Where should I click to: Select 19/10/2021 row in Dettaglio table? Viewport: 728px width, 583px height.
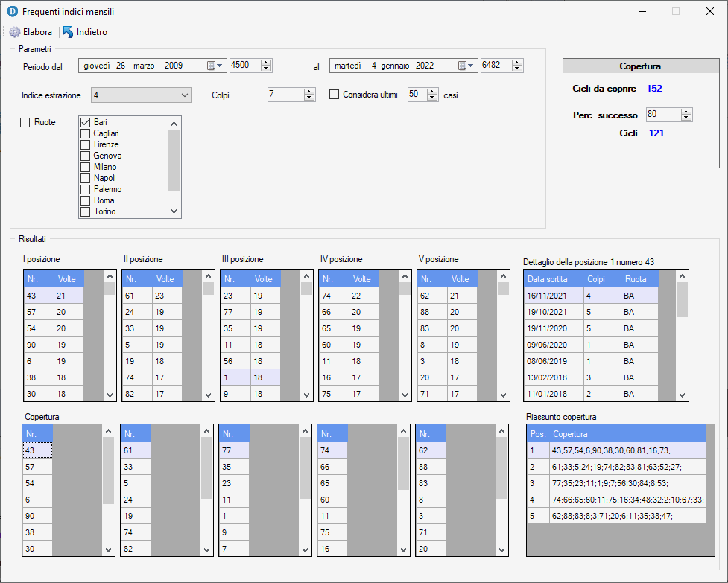point(592,312)
